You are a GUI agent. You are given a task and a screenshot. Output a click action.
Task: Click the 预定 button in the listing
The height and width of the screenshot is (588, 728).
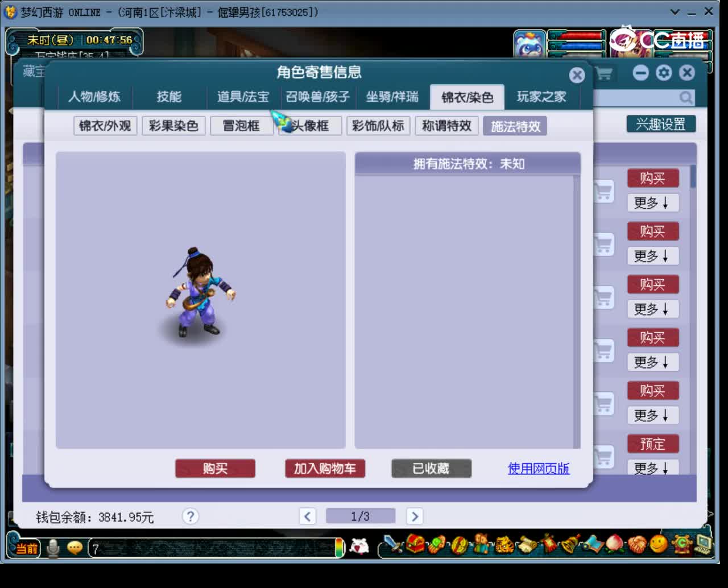tap(653, 444)
